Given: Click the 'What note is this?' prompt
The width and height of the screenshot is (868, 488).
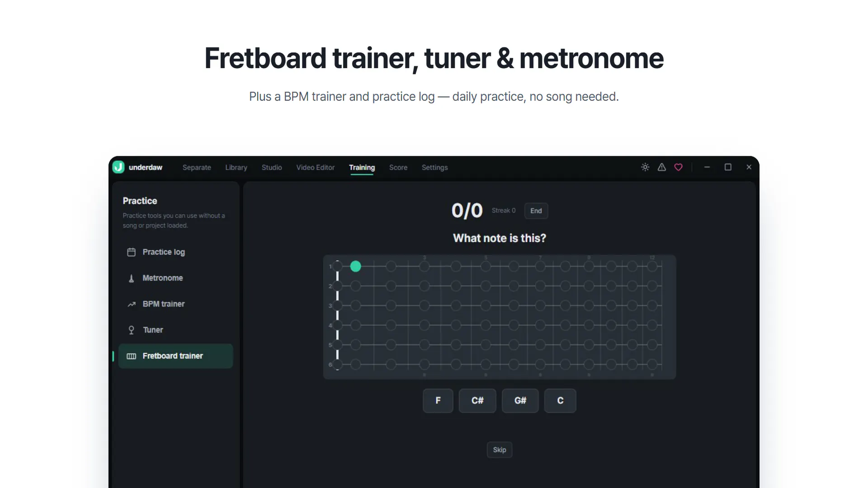Looking at the screenshot, I should click(500, 238).
